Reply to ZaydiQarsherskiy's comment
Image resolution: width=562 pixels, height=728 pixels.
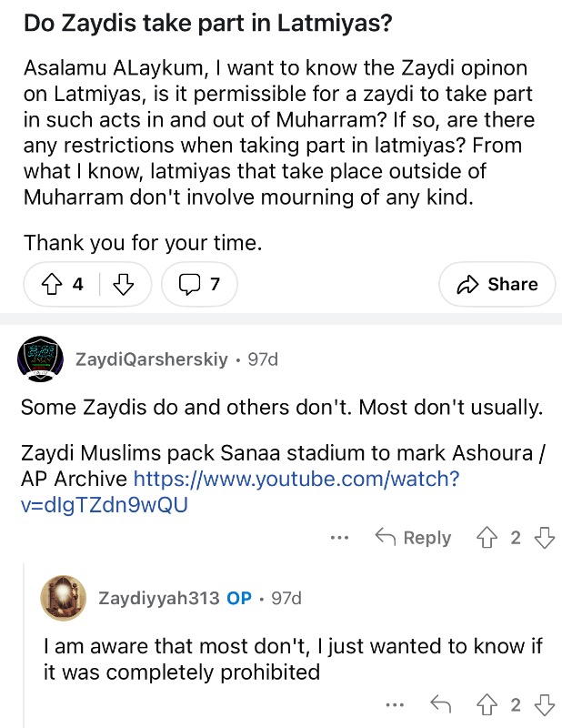(x=414, y=538)
